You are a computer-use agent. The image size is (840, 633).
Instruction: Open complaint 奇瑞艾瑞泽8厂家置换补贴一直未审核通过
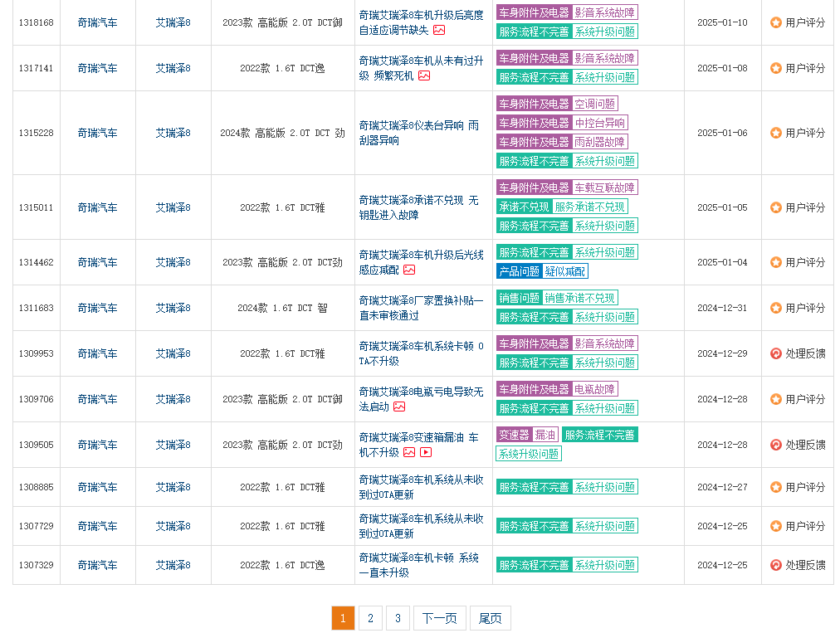421,308
